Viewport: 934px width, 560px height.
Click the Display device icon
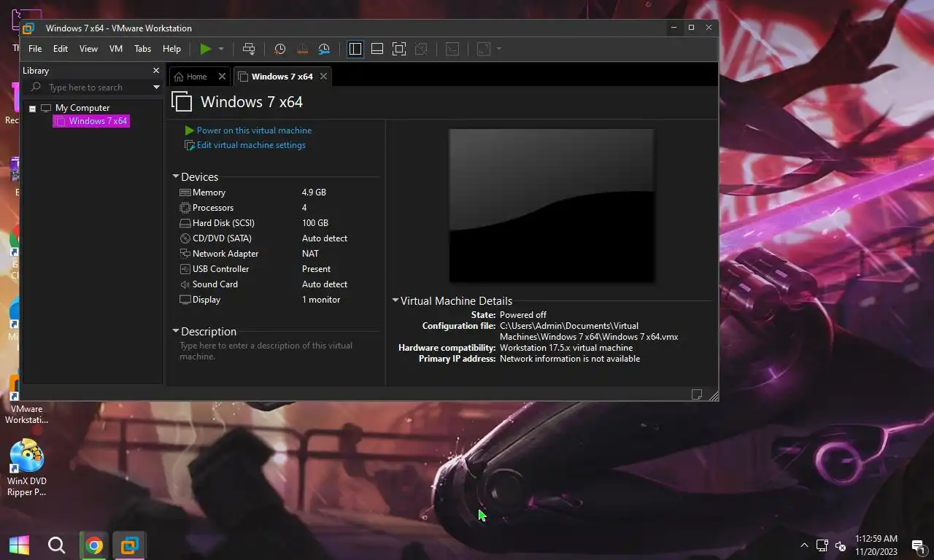coord(185,300)
